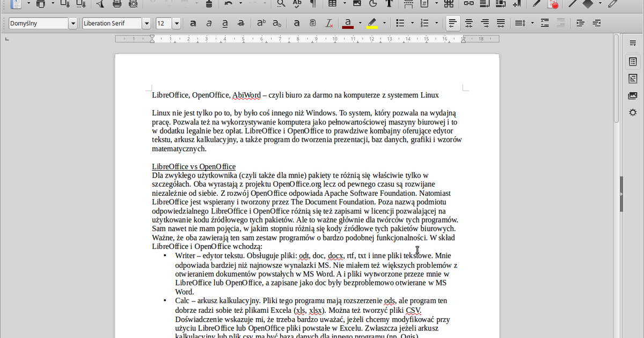Insert a hyperlink with the chain icon
This screenshot has width=644, height=338.
(469, 4)
